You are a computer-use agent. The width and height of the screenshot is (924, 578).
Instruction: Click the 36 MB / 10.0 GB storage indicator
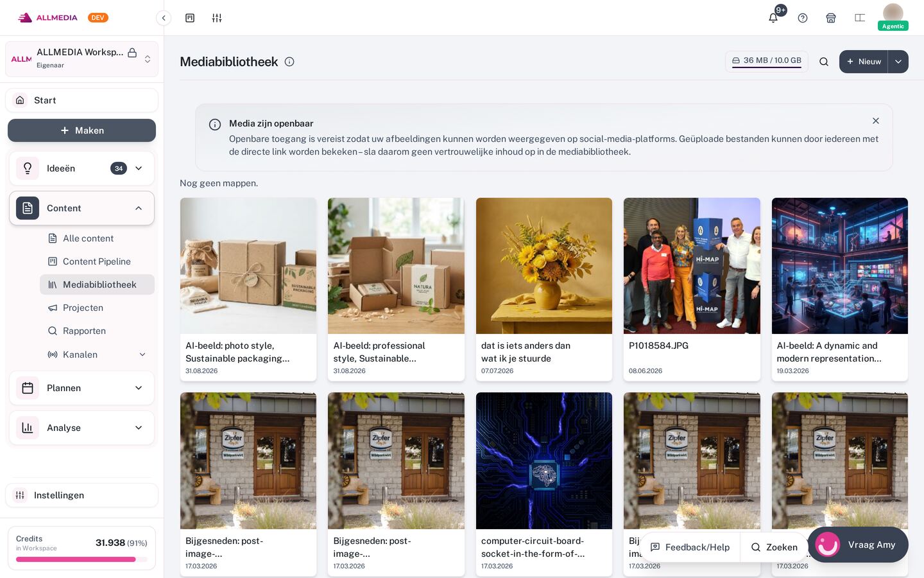(x=767, y=61)
